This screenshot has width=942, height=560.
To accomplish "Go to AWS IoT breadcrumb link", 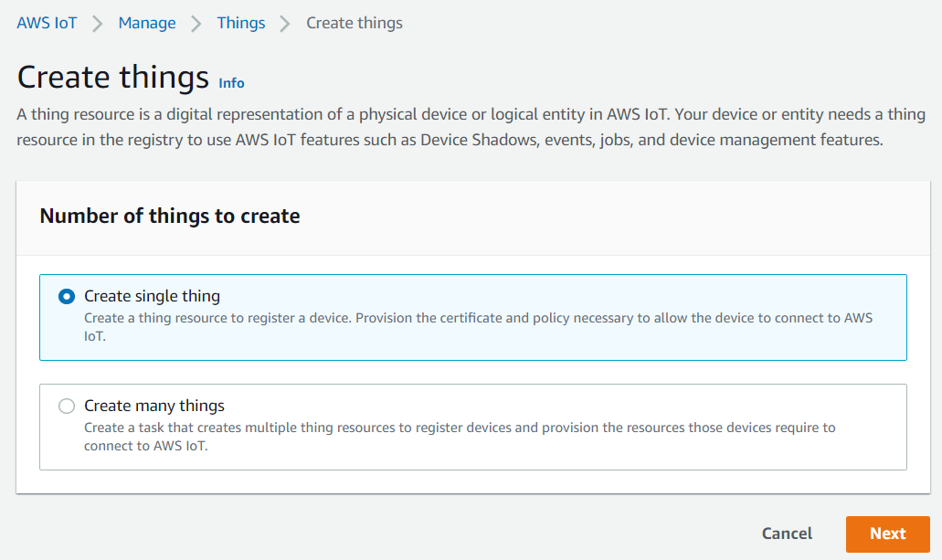I will click(x=47, y=23).
